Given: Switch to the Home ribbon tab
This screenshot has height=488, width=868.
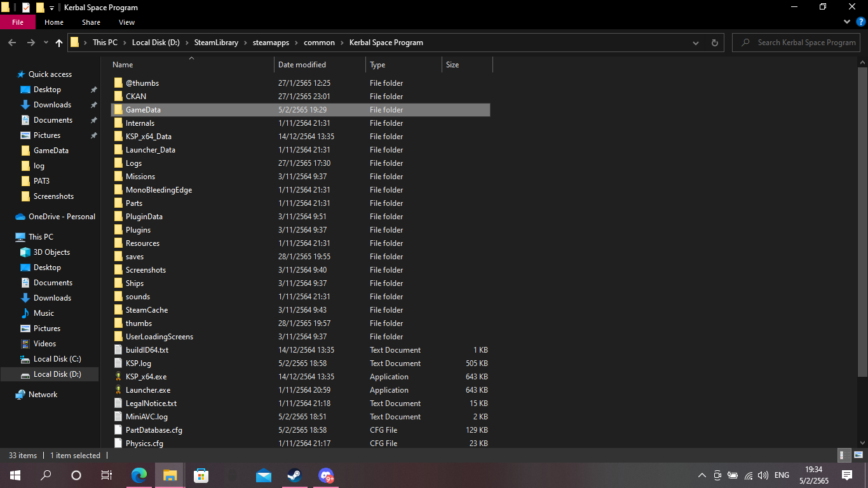Looking at the screenshot, I should pos(54,22).
